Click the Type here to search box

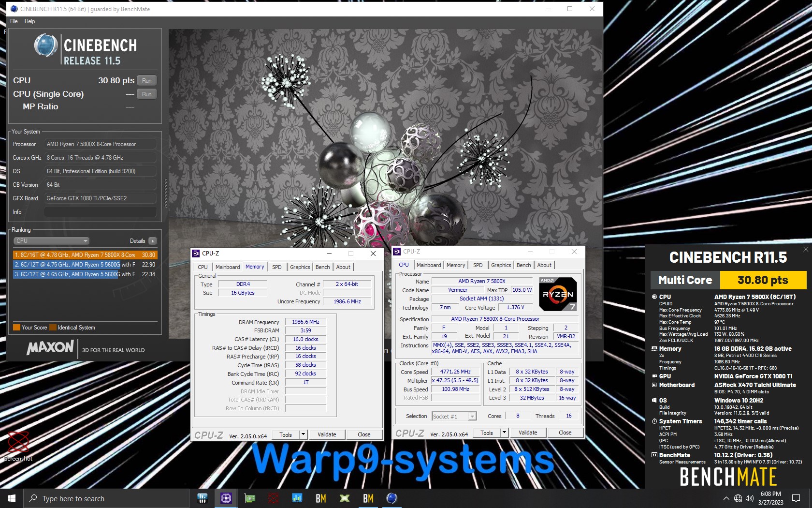click(x=106, y=498)
